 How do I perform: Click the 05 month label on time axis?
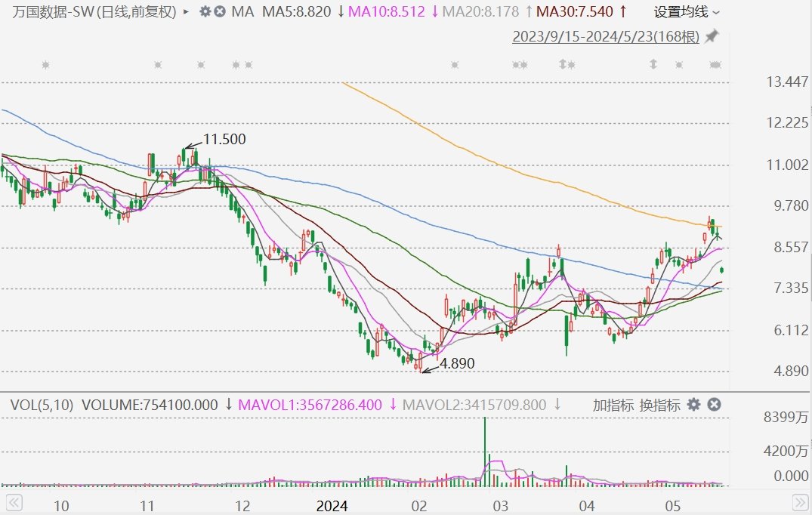click(x=672, y=506)
